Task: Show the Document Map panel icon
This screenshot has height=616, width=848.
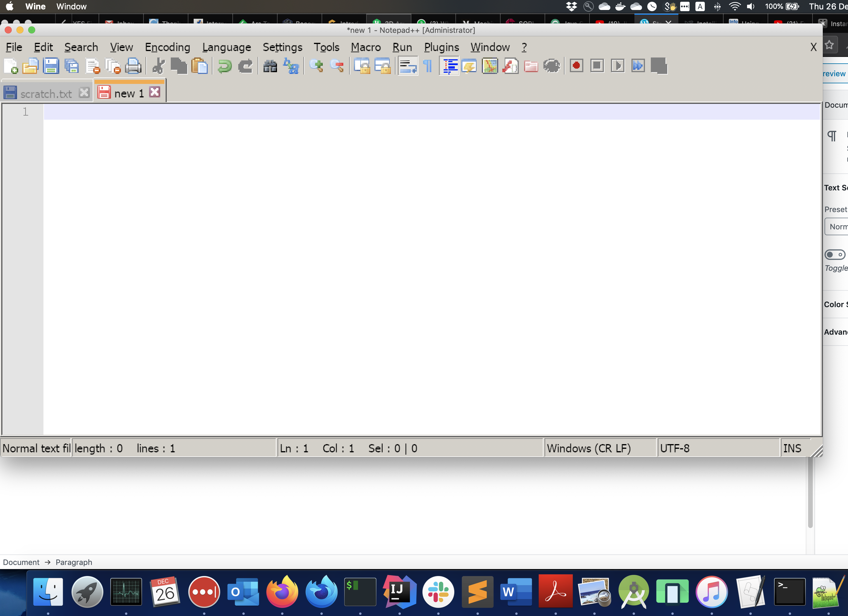Action: pyautogui.click(x=490, y=66)
